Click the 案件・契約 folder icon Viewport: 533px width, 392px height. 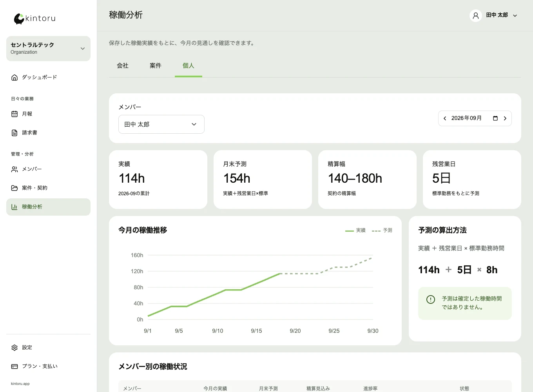click(15, 188)
